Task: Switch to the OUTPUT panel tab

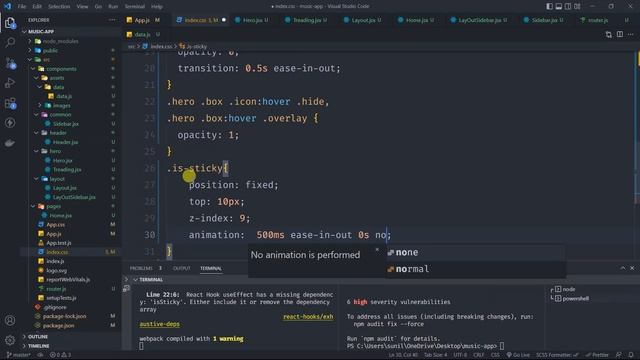Action: point(182,268)
